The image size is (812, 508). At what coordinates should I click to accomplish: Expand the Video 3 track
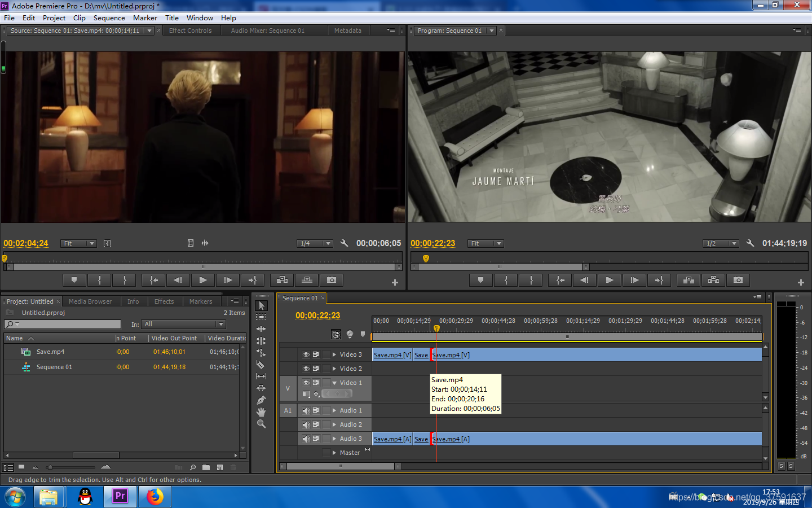[334, 354]
